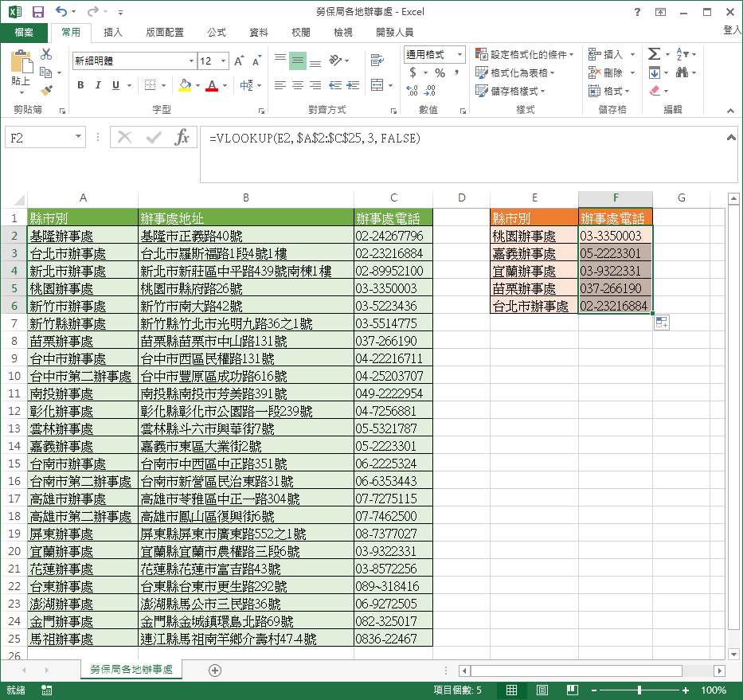The width and height of the screenshot is (743, 700).
Task: Click the Format Painter brush icon
Action: coord(46,91)
